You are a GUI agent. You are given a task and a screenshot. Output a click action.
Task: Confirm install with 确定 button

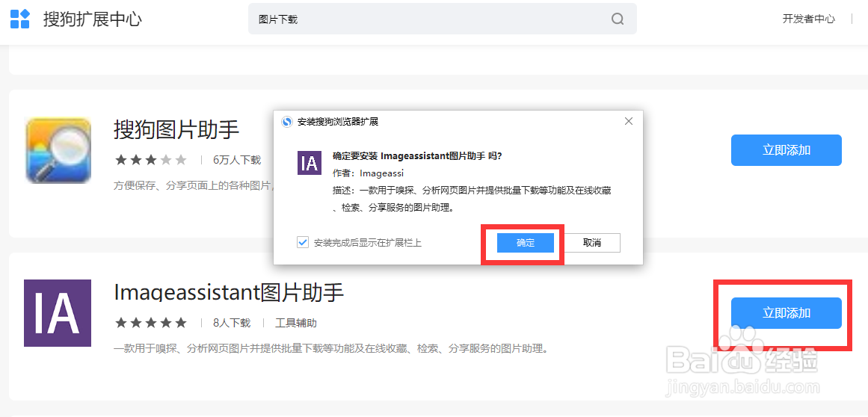(526, 243)
